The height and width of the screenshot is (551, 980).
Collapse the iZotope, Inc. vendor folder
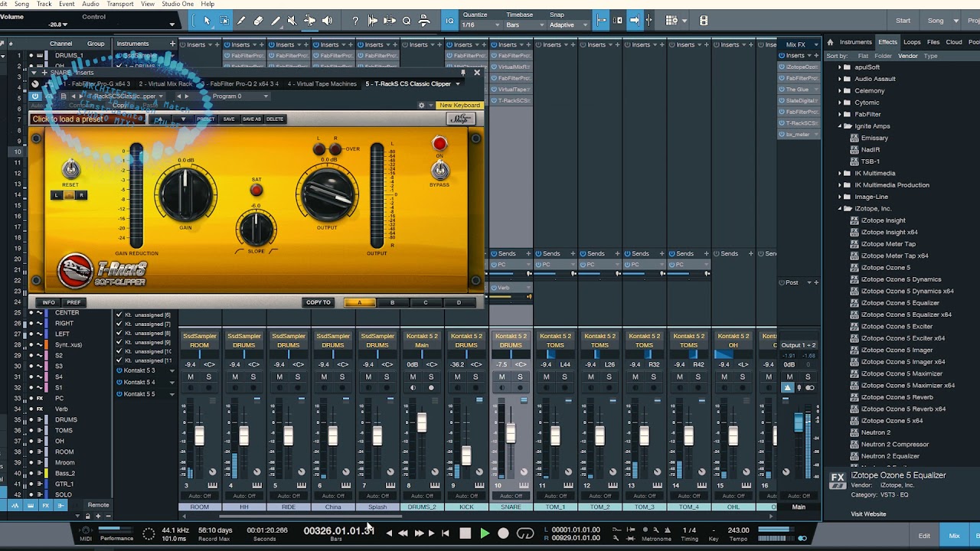[x=839, y=208]
